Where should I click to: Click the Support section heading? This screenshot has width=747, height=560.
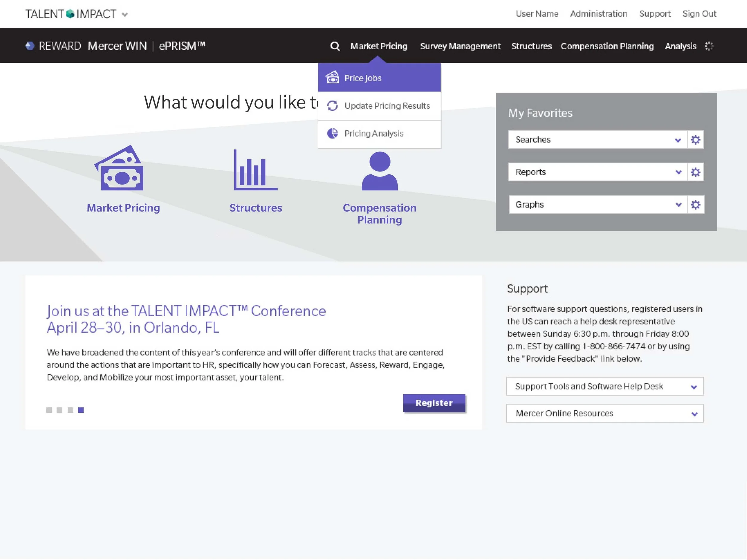tap(527, 289)
